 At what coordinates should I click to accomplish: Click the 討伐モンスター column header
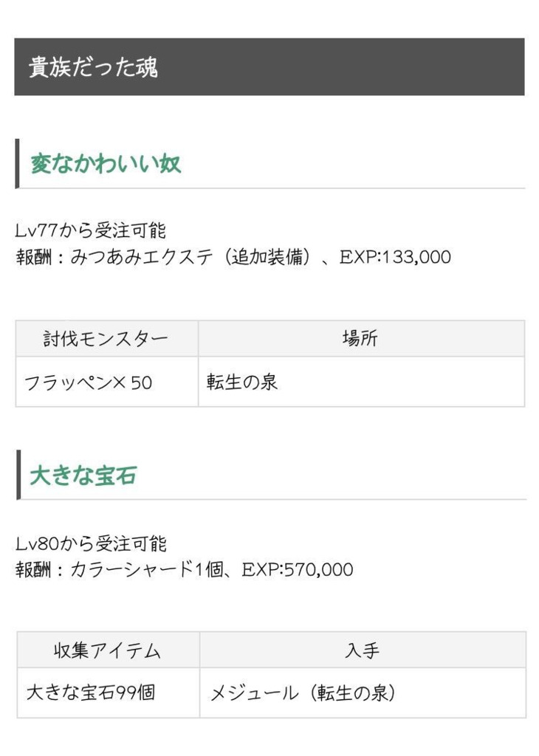click(106, 338)
